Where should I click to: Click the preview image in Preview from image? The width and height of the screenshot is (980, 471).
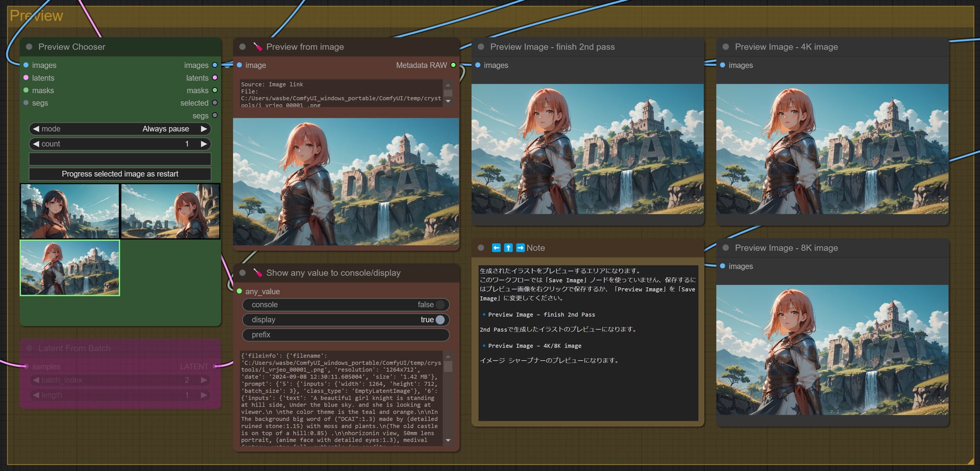[x=346, y=182]
